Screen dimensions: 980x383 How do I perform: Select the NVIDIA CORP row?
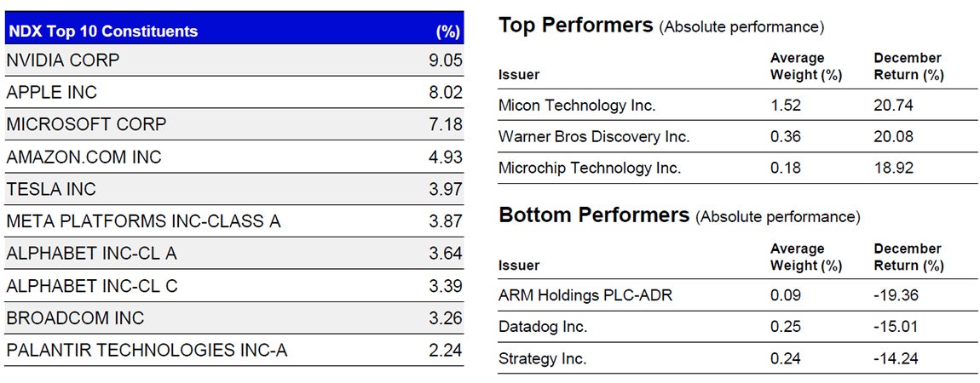pyautogui.click(x=63, y=60)
